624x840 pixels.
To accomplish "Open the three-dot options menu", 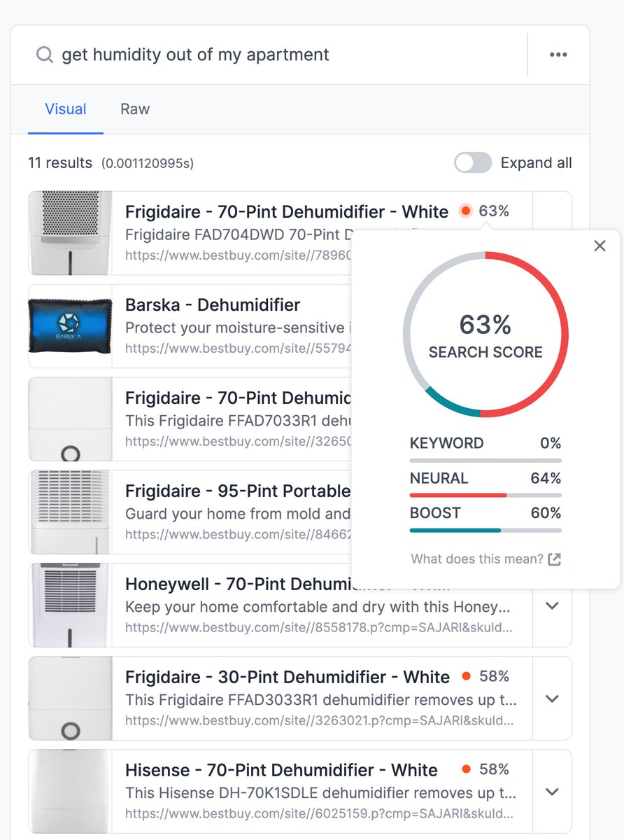I will 558,55.
